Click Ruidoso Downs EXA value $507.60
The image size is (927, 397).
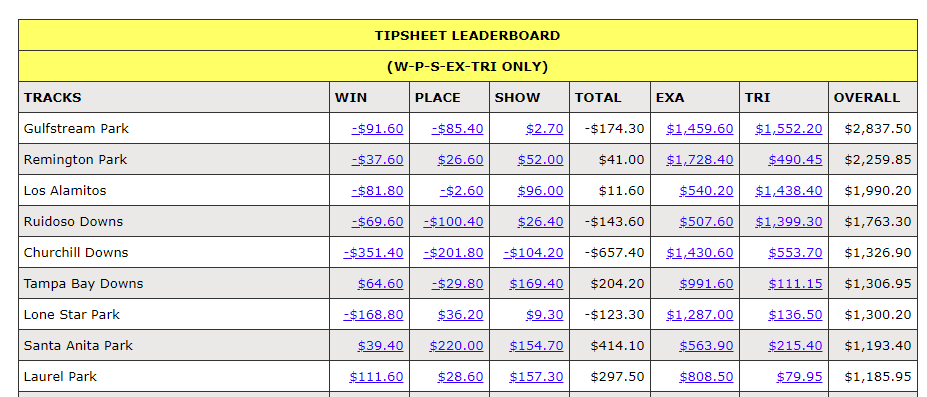click(x=706, y=222)
